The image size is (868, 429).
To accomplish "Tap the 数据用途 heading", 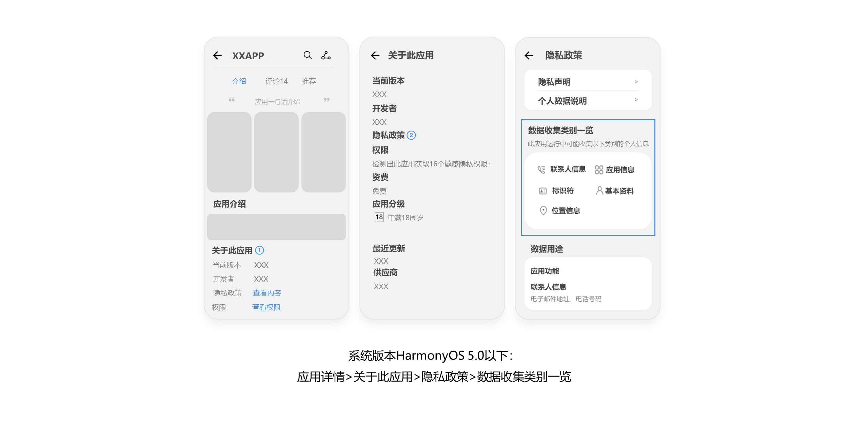I will click(547, 249).
